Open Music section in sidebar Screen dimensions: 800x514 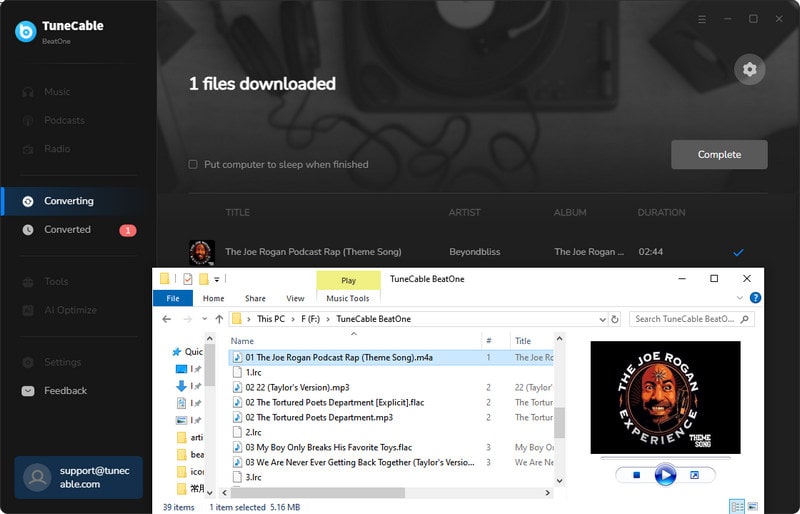click(57, 92)
